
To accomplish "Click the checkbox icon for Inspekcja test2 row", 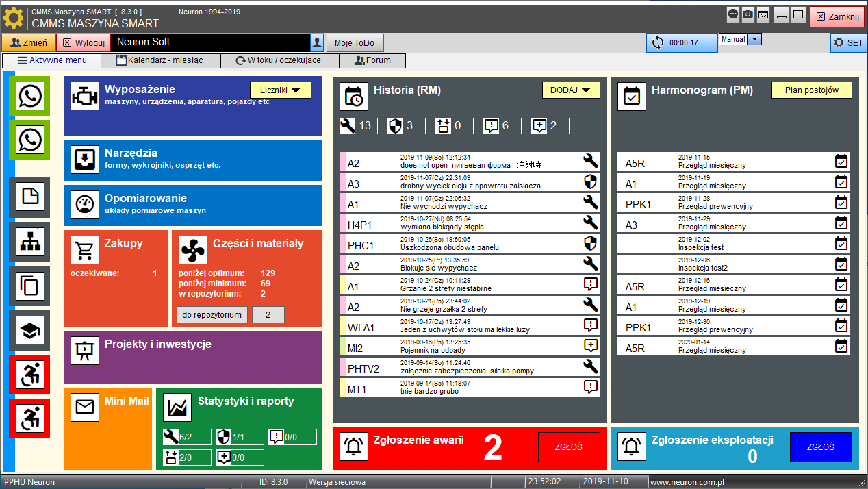I will 841,264.
